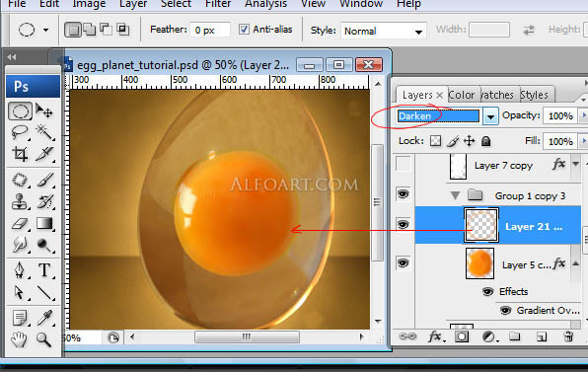
Task: Toggle Lock position
Action: click(470, 141)
